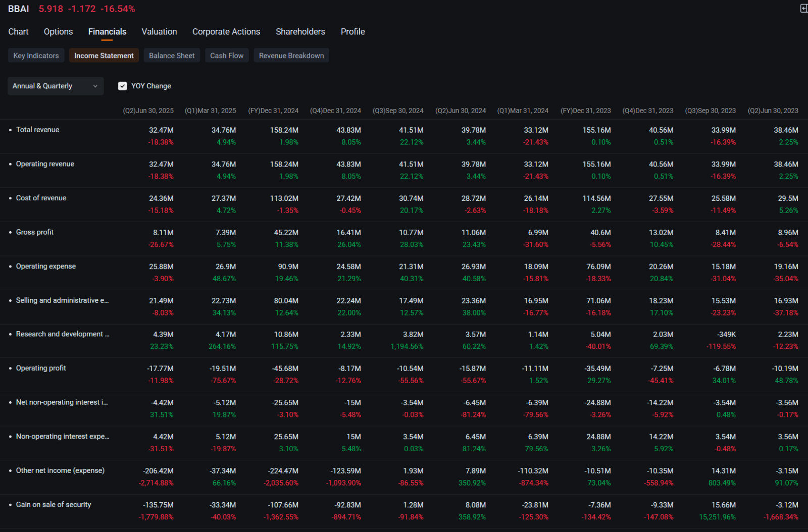The width and height of the screenshot is (808, 532).
Task: Select the Key Indicators button
Action: 36,56
